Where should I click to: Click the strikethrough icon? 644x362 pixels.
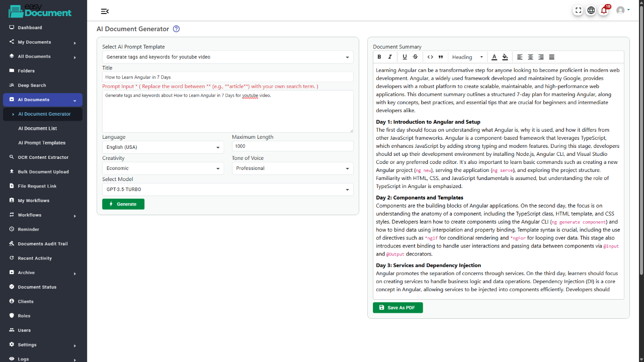tap(415, 57)
